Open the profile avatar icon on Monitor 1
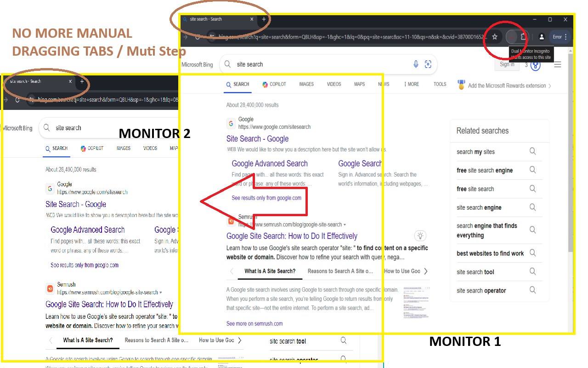The image size is (588, 368). tap(542, 37)
